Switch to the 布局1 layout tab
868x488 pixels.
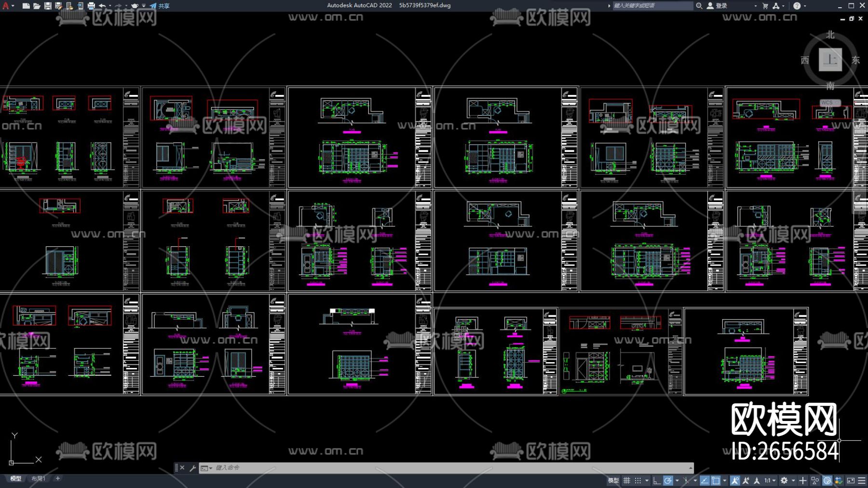click(38, 478)
